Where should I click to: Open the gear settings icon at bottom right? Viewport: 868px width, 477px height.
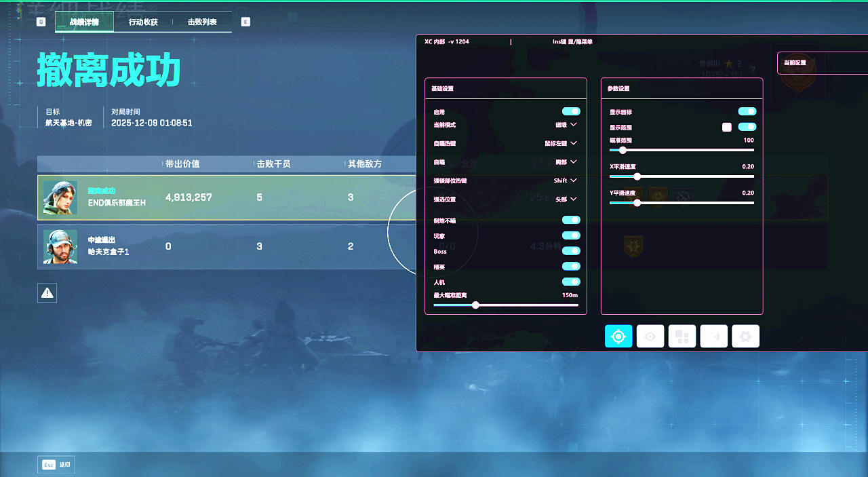click(745, 336)
